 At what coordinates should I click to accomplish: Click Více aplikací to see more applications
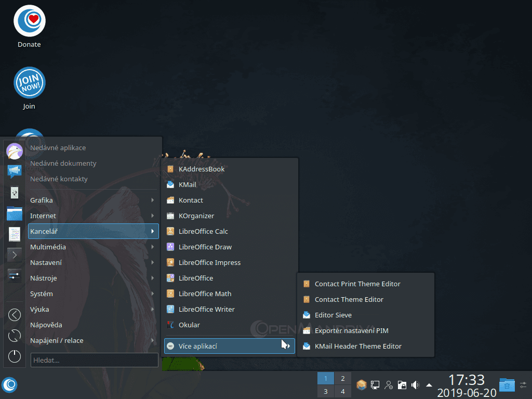click(229, 345)
